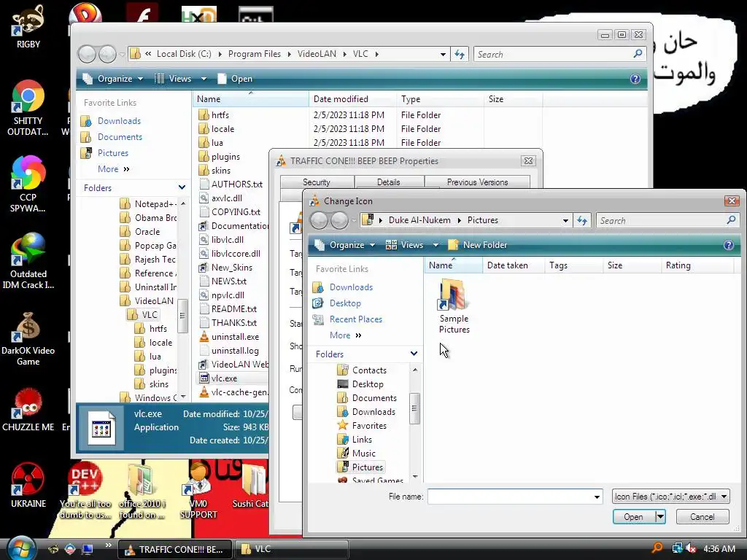Image resolution: width=747 pixels, height=560 pixels.
Task: Switch to the Details tab
Action: click(x=389, y=182)
